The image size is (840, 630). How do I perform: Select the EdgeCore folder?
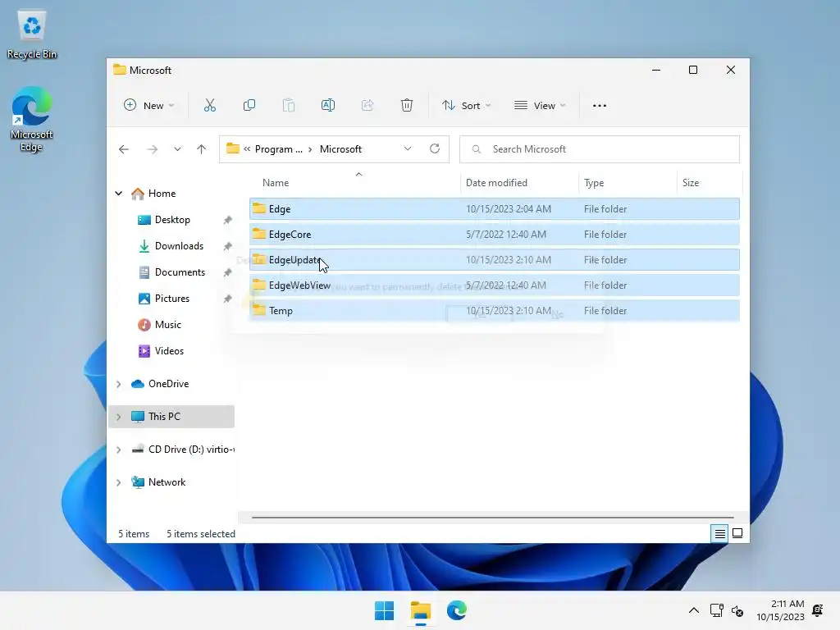click(x=494, y=234)
